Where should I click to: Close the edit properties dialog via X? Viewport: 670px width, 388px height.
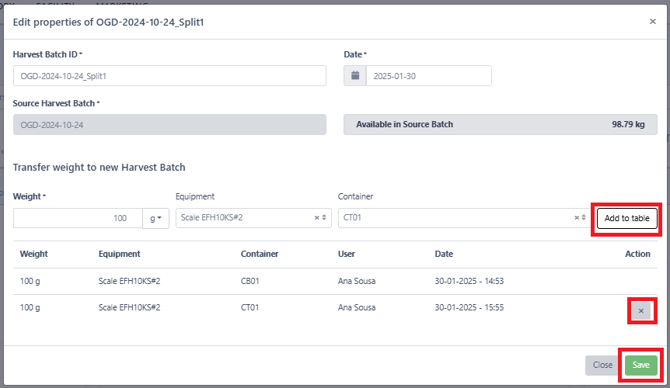(652, 21)
